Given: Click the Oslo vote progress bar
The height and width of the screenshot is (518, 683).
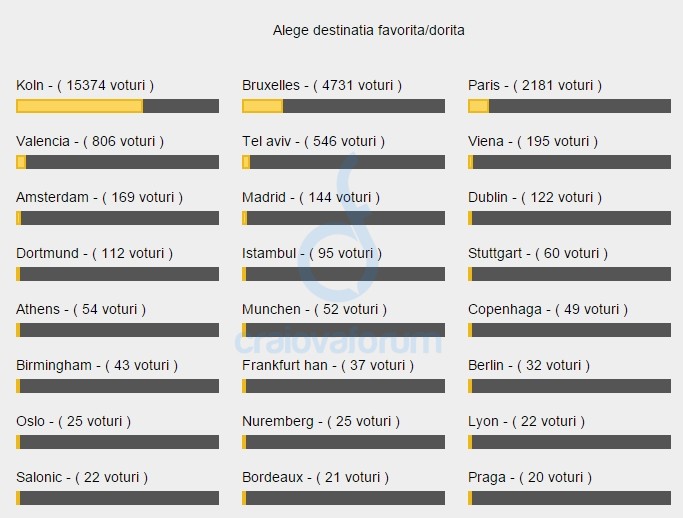Looking at the screenshot, I should pyautogui.click(x=118, y=442).
